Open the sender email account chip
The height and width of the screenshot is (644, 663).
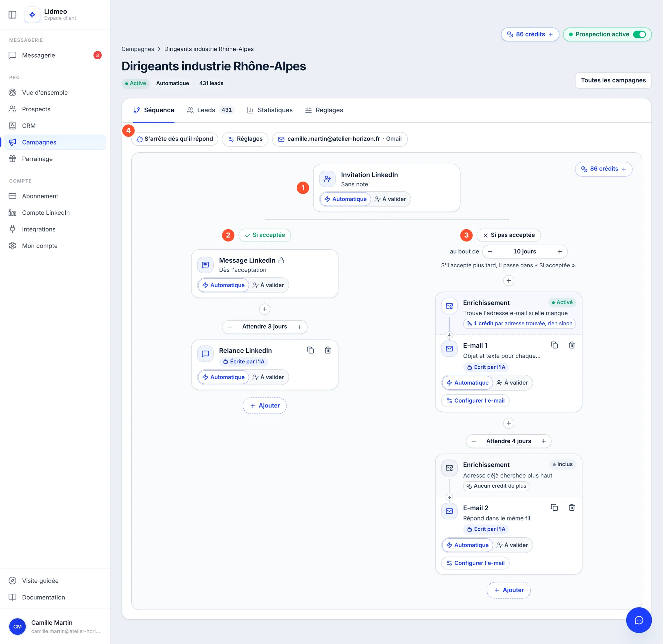click(x=340, y=139)
